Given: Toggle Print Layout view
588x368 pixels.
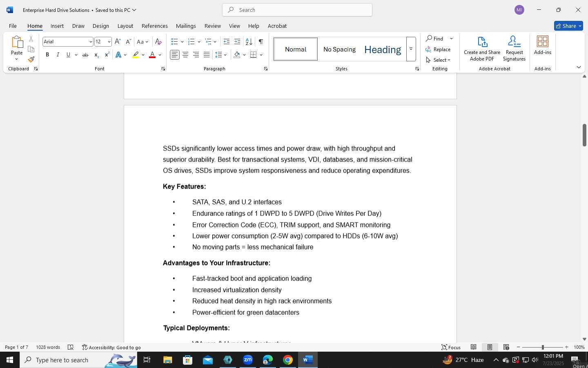Looking at the screenshot, I should click(490, 347).
